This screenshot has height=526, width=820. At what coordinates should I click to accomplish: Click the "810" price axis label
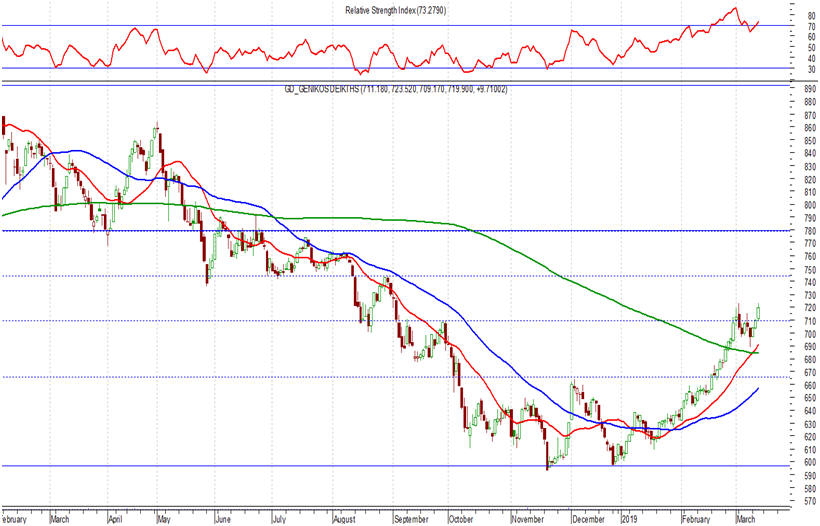[810, 192]
